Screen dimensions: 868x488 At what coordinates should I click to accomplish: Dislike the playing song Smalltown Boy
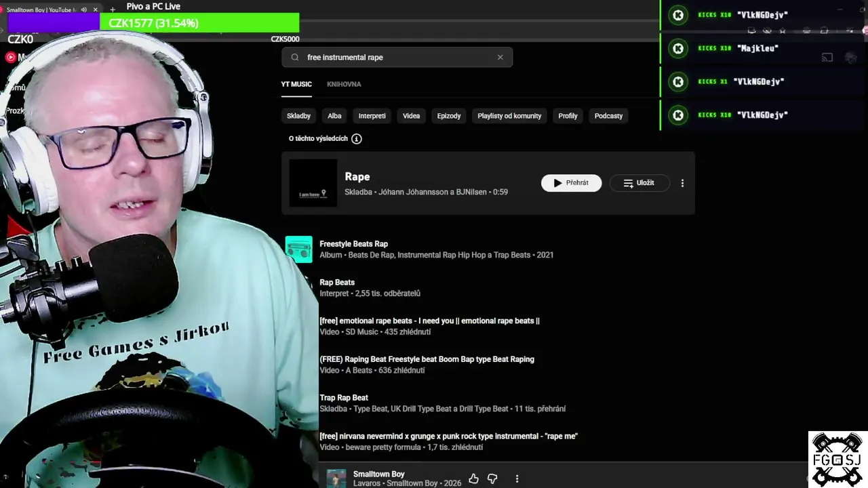coord(492,479)
